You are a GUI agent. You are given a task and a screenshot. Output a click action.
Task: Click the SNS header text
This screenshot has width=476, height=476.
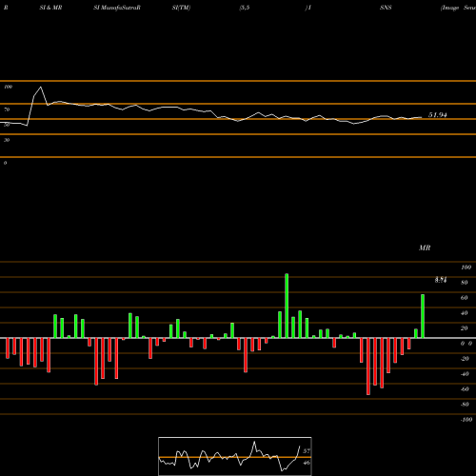(x=386, y=8)
